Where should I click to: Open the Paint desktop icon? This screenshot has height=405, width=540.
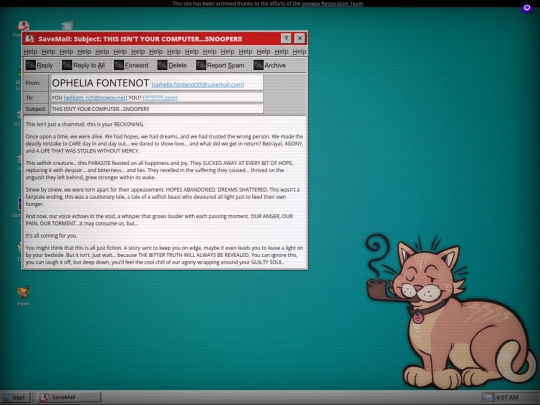(23, 295)
